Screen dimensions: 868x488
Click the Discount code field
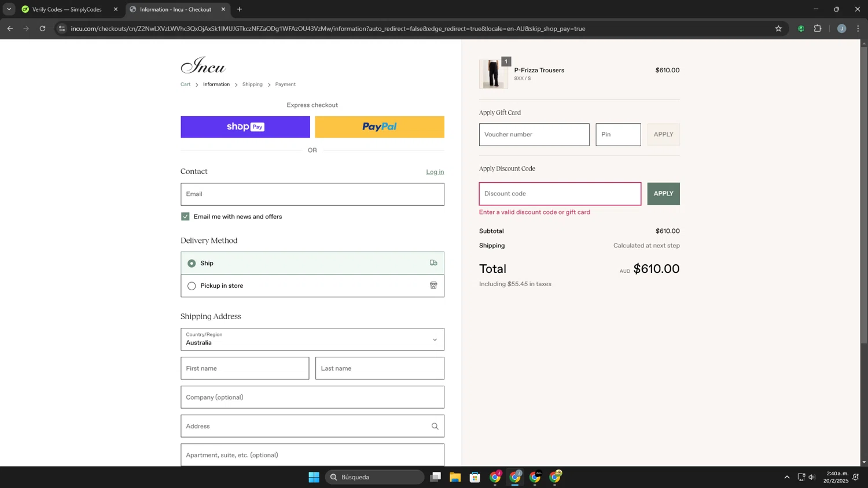pyautogui.click(x=560, y=194)
